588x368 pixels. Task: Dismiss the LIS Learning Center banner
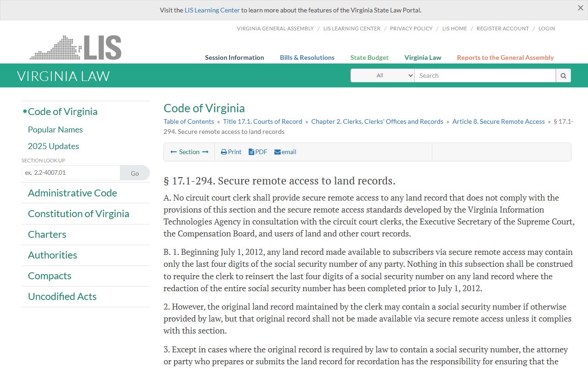coord(580,8)
